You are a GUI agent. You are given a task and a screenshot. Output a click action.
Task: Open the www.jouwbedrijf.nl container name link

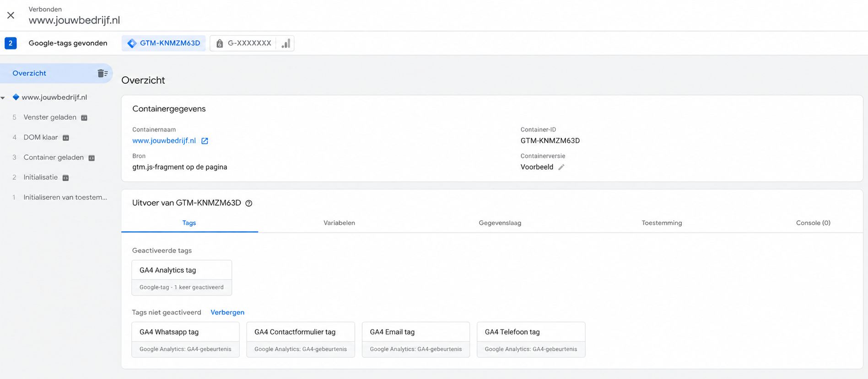click(164, 141)
